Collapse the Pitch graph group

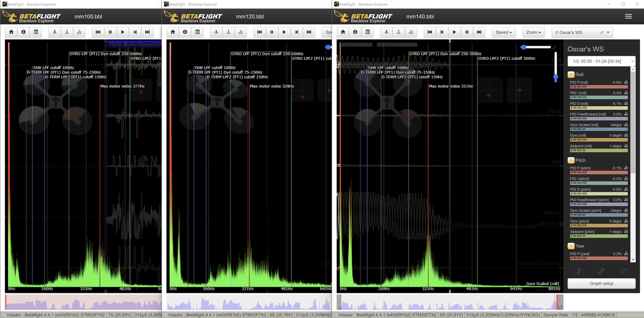(x=571, y=160)
